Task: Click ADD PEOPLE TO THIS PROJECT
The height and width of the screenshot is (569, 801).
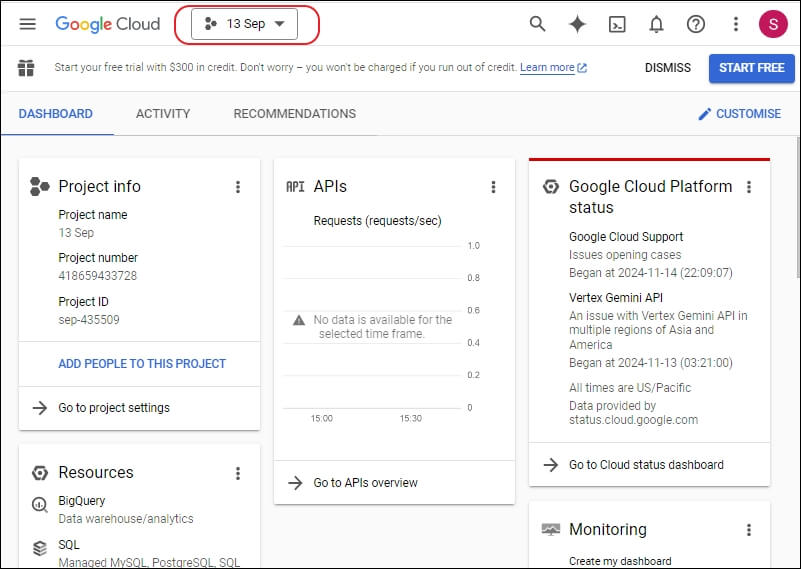Action: click(x=142, y=364)
